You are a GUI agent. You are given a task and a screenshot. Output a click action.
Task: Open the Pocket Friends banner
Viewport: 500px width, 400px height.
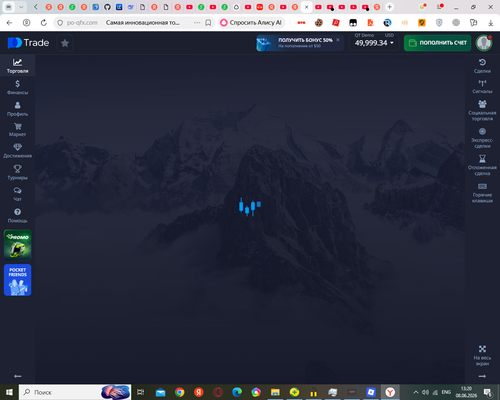[18, 280]
